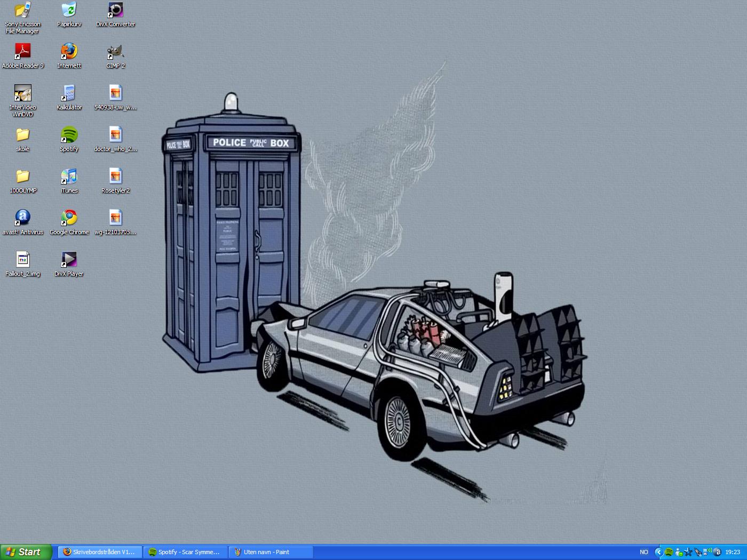This screenshot has width=747, height=560.
Task: Click the messenger person tray icon
Action: tap(679, 552)
